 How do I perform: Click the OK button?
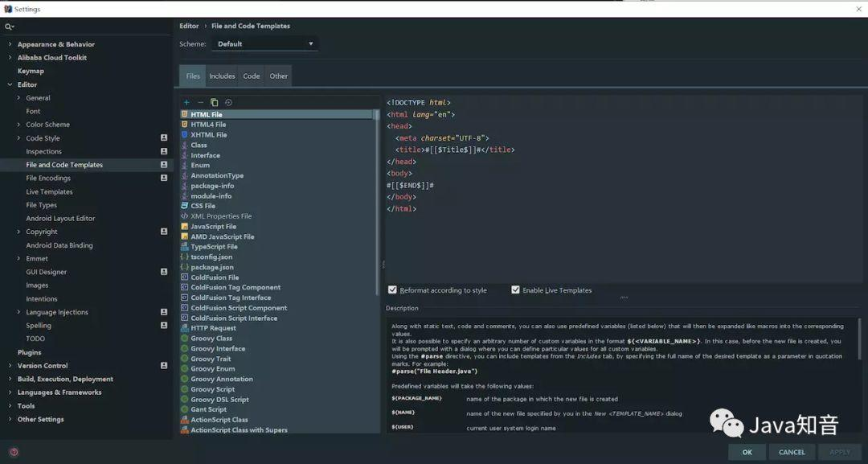[747, 452]
